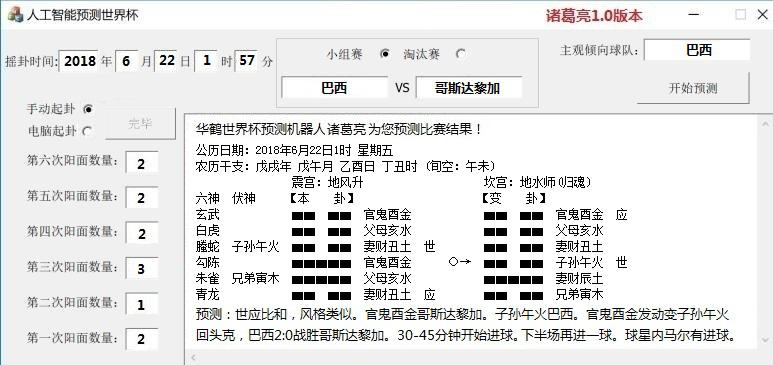Click the 螣蛇 row label

tap(207, 246)
